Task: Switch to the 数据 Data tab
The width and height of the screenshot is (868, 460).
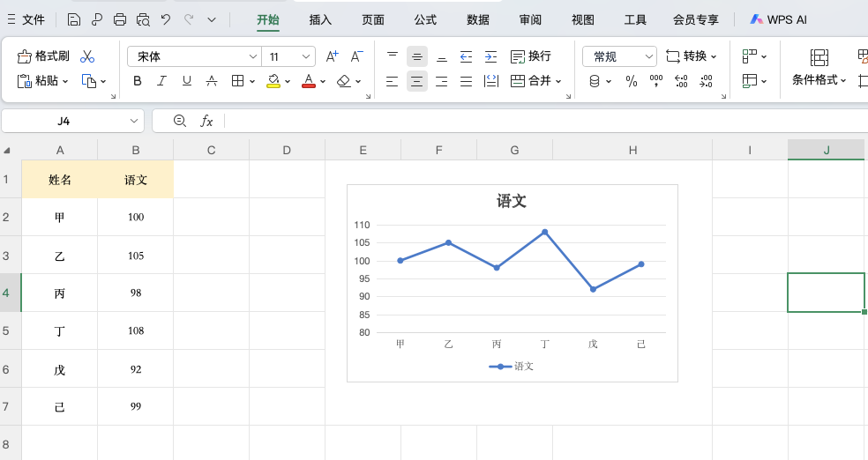Action: click(478, 20)
